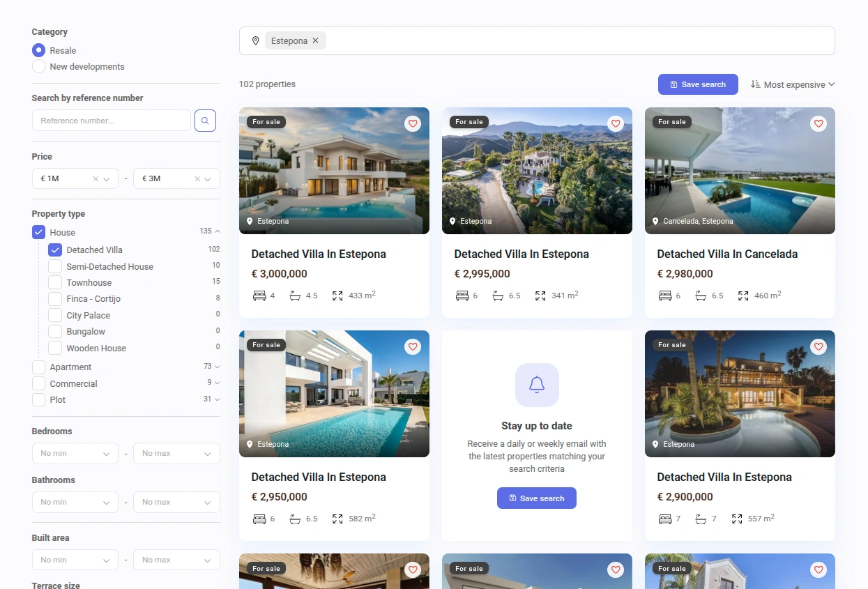This screenshot has width=868, height=589.
Task: Open the Detached Villa In Cancelada title
Action: coord(727,254)
